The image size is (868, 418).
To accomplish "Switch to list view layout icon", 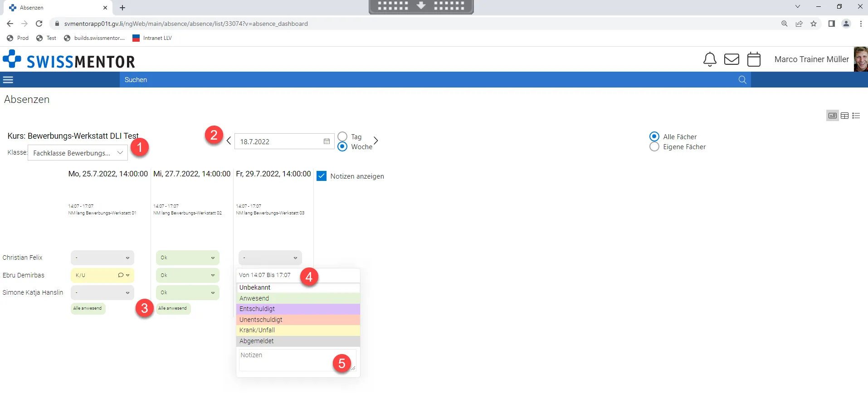I will [x=856, y=116].
